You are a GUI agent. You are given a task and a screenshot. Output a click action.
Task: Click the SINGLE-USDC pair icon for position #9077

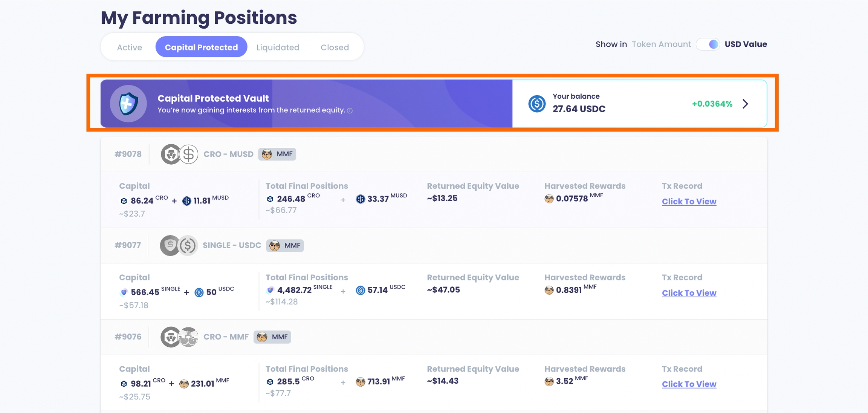click(179, 246)
